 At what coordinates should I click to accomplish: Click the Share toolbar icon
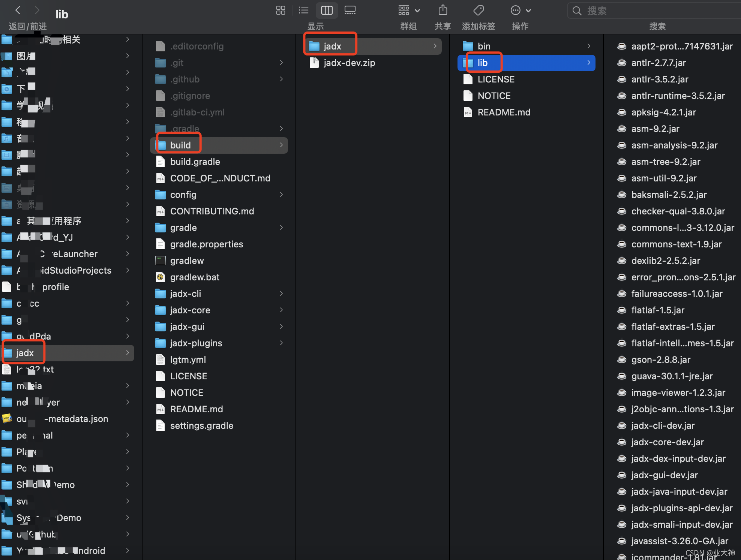pyautogui.click(x=443, y=10)
